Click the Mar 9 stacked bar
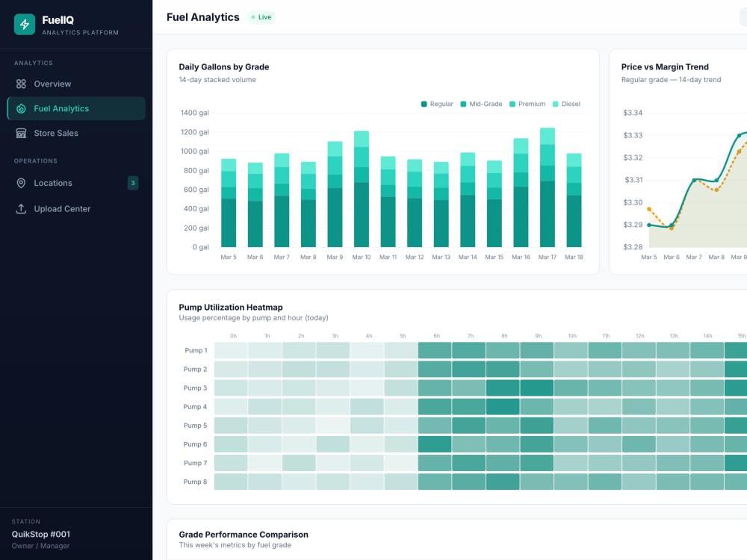Image resolution: width=747 pixels, height=560 pixels. coord(335,194)
